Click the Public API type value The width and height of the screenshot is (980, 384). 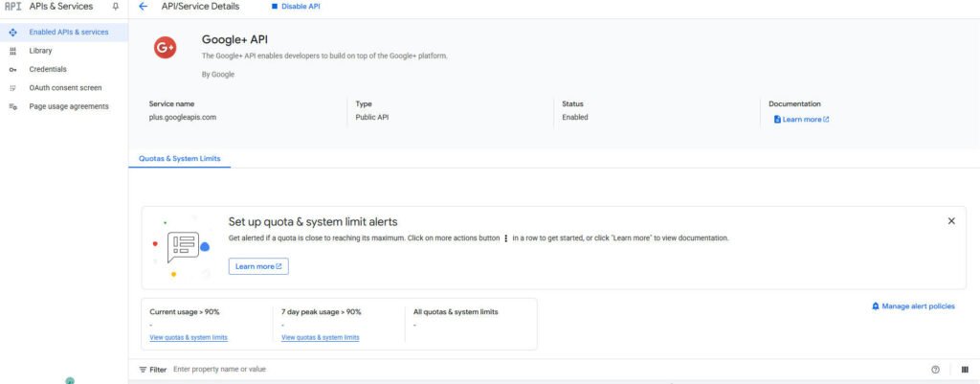pos(372,117)
